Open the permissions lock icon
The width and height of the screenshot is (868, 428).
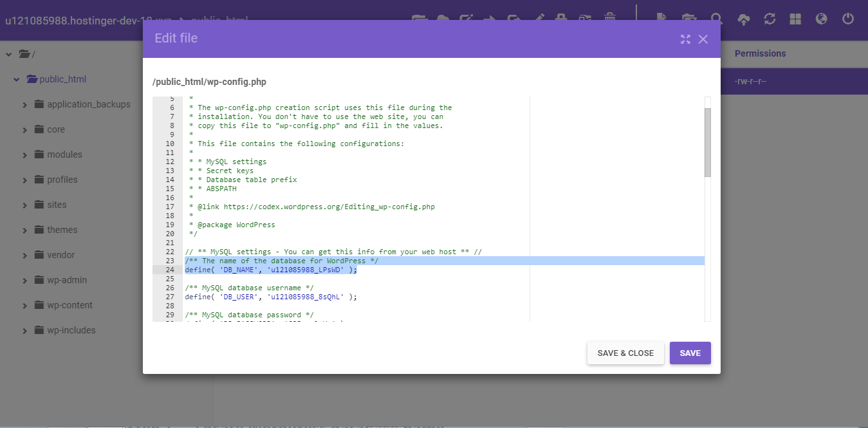coord(560,18)
